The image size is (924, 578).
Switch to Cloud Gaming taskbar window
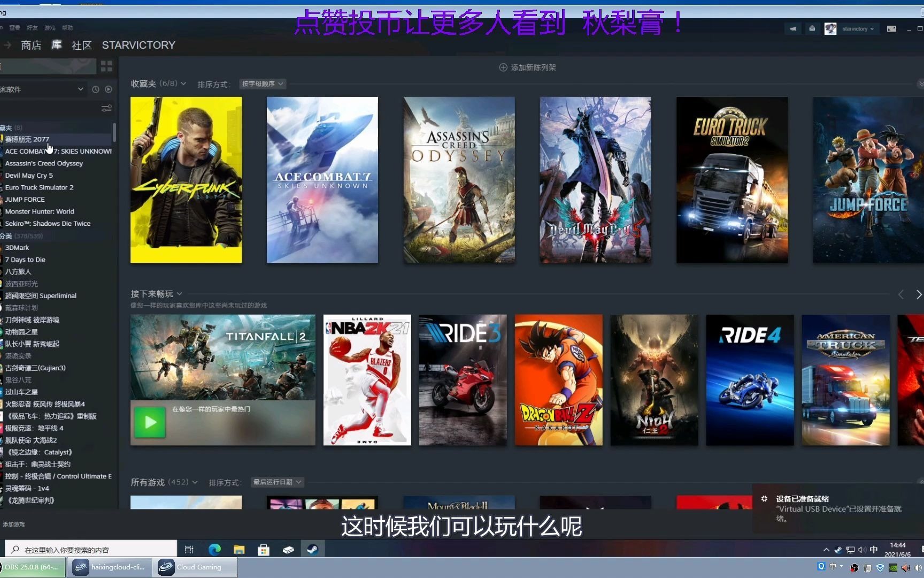pos(196,567)
